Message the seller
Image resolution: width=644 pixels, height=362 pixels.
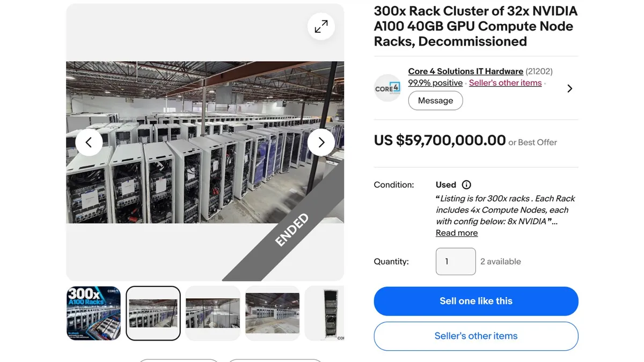(435, 101)
